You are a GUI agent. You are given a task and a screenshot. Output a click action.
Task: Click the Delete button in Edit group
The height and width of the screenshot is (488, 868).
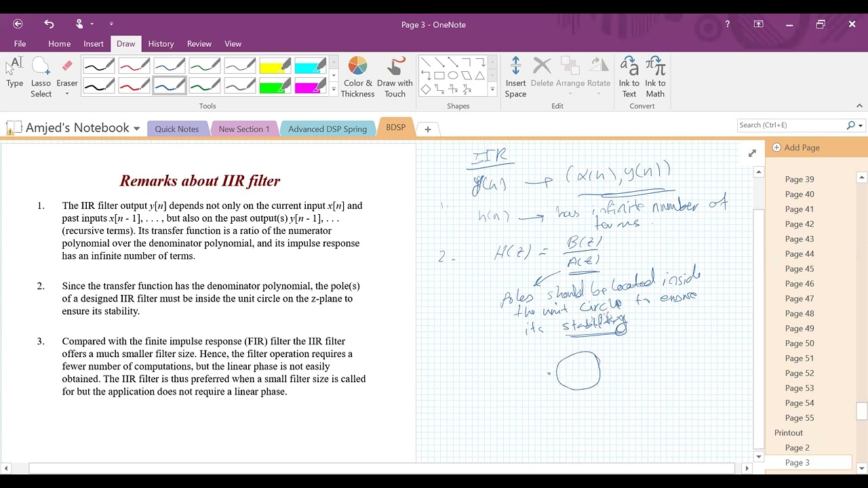(x=542, y=73)
